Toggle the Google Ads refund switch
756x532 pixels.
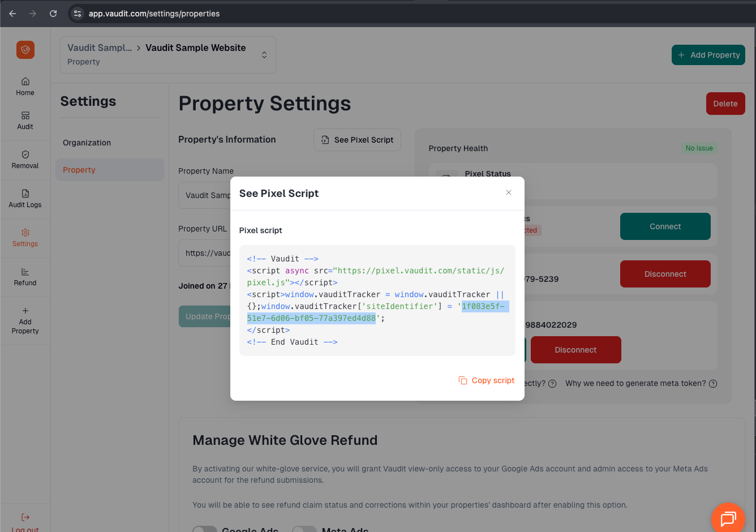tap(205, 530)
